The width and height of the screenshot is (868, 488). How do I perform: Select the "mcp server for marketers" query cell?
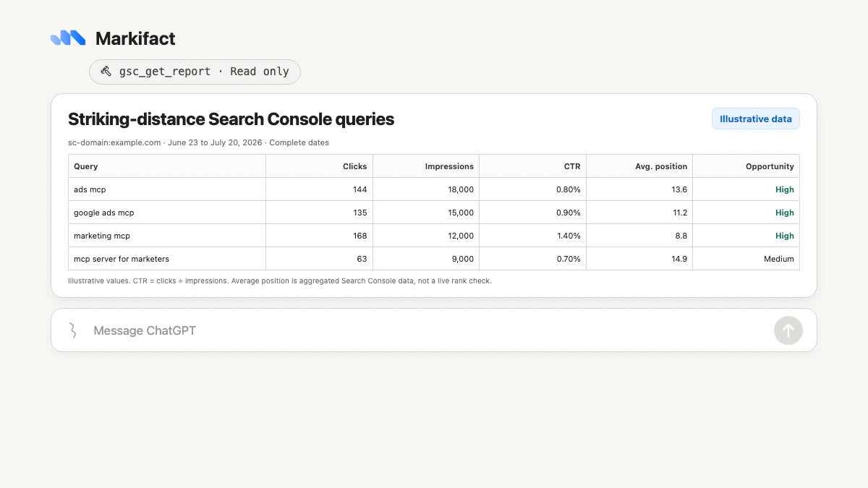[167, 259]
